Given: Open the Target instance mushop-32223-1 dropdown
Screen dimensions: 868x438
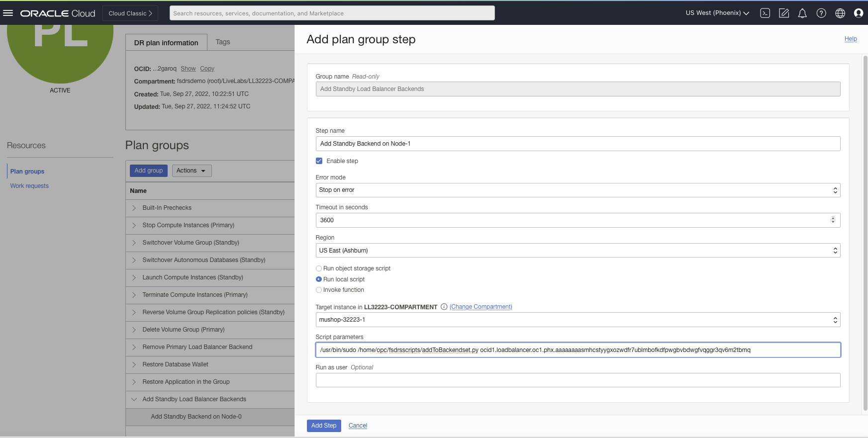Looking at the screenshot, I should point(578,320).
